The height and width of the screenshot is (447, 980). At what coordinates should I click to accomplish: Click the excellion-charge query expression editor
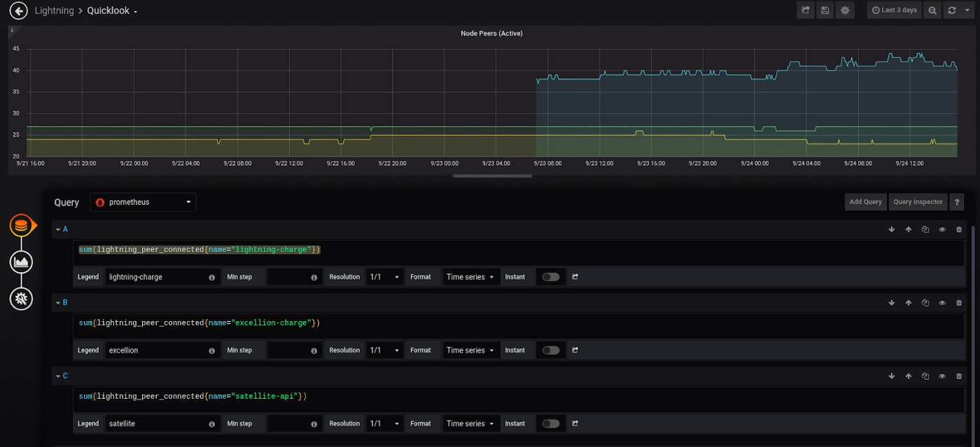click(519, 327)
